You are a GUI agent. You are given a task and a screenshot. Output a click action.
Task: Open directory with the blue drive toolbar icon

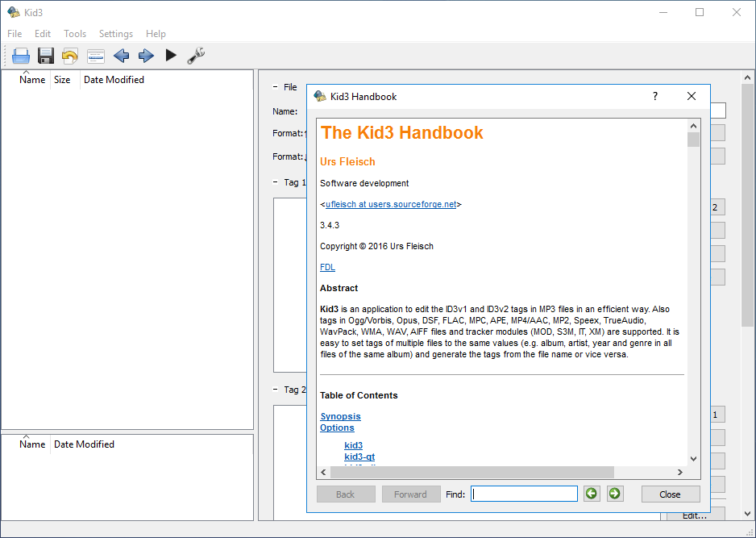21,56
